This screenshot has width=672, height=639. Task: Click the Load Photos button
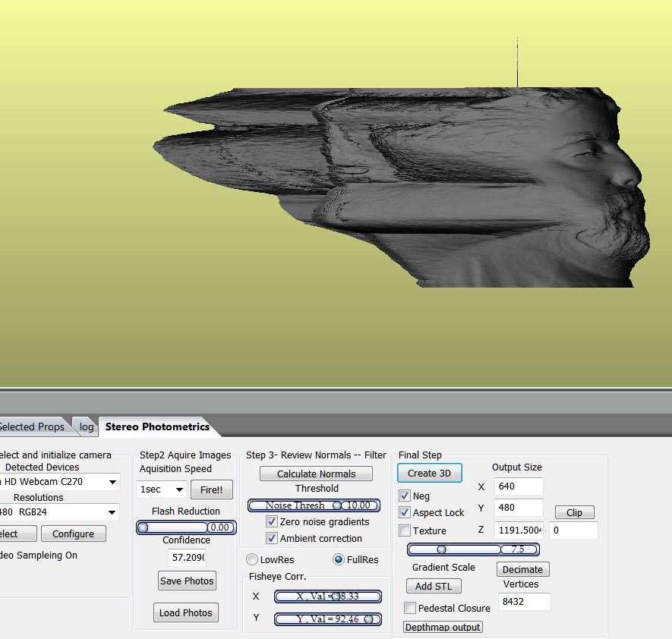pyautogui.click(x=186, y=612)
